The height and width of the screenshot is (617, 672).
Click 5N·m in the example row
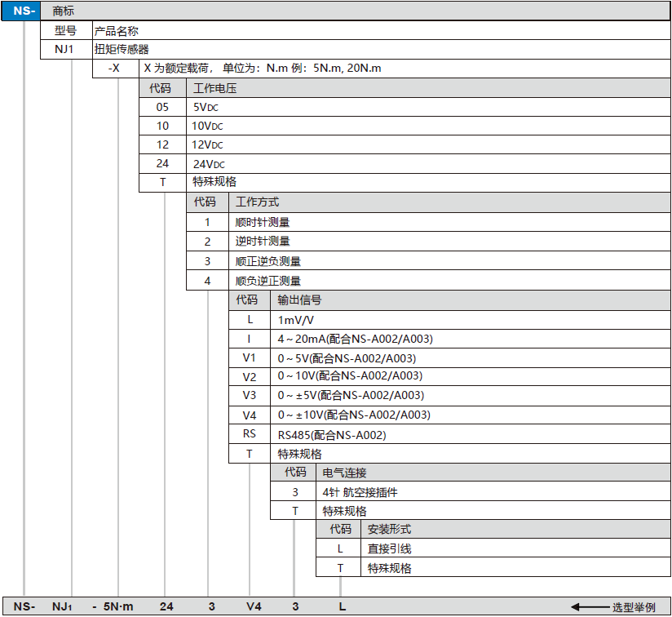coord(117,606)
